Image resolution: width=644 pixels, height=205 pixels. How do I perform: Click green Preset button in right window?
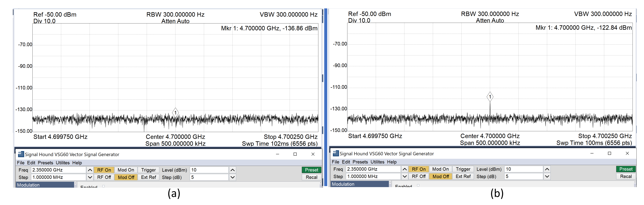(626, 169)
